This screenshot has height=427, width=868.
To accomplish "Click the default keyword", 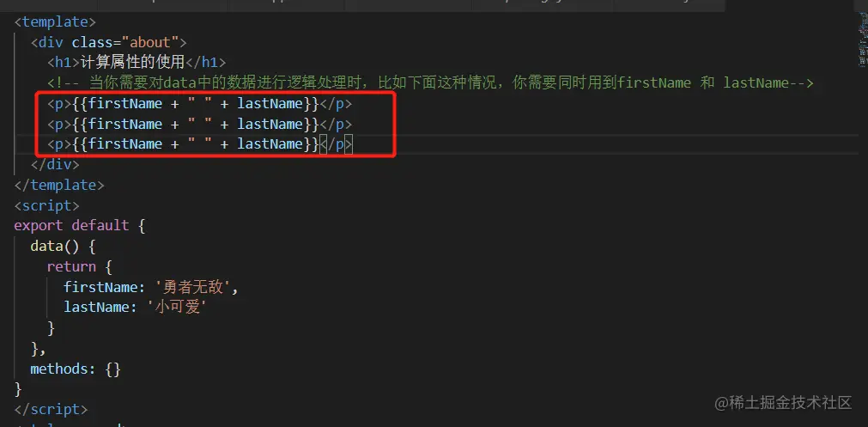I will tap(100, 226).
